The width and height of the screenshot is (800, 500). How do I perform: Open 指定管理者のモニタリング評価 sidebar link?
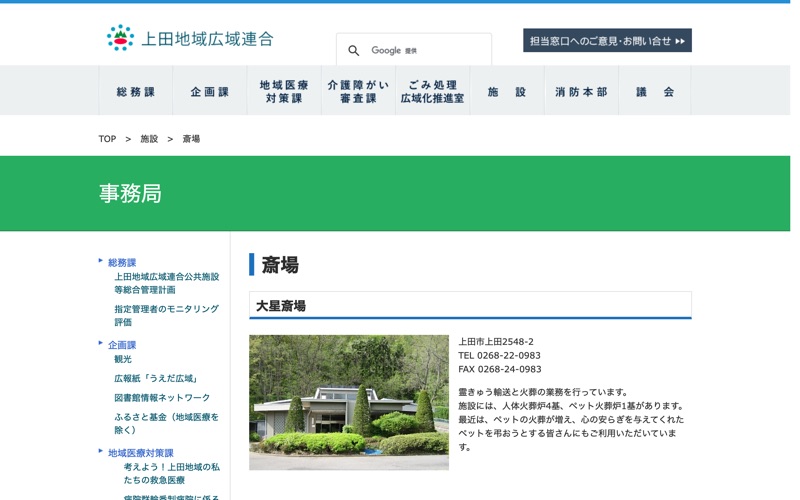pos(167,315)
